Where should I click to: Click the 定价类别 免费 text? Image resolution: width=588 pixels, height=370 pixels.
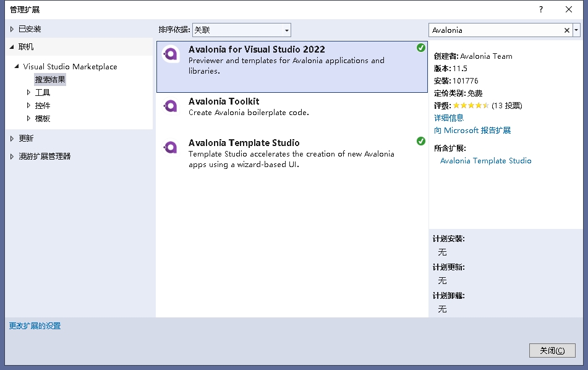tap(458, 93)
